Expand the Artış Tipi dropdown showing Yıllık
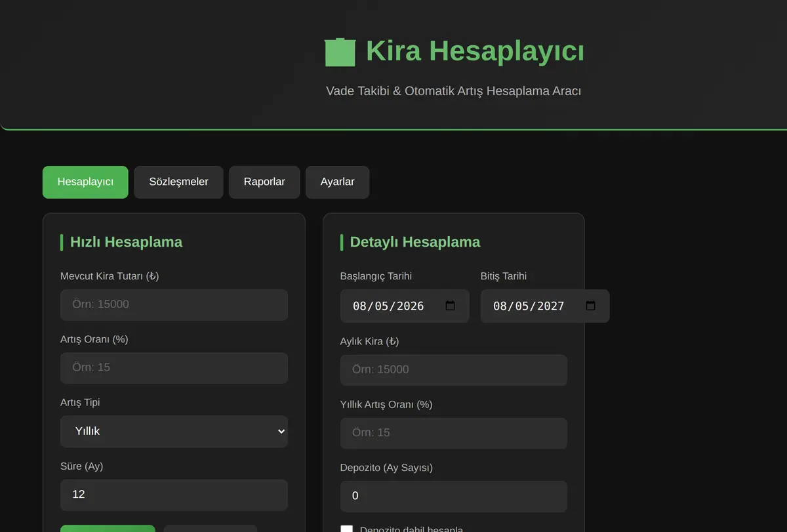Screen dimensions: 787x532 pos(174,432)
